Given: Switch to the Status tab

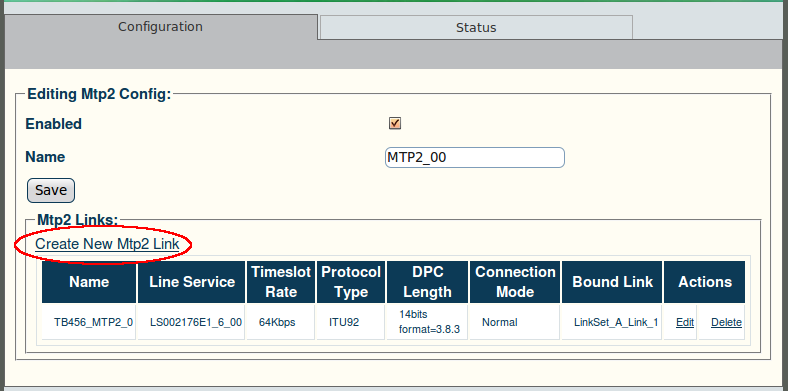Looking at the screenshot, I should pos(476,28).
